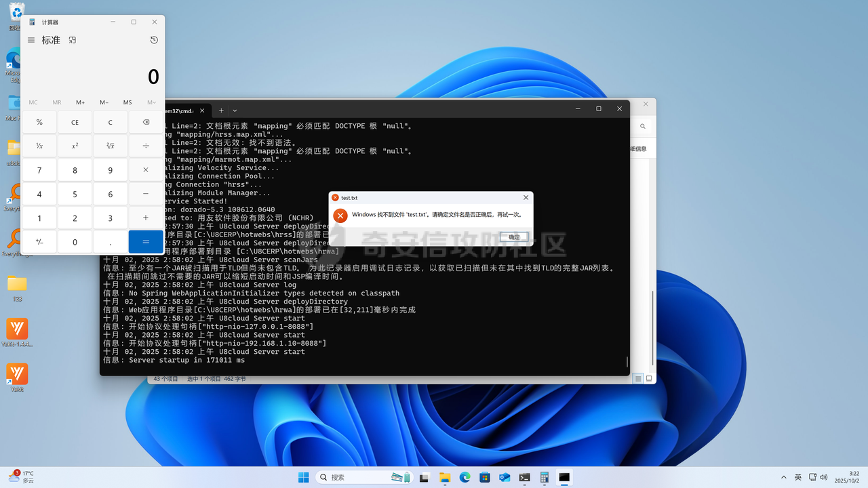Click the square root button
Image resolution: width=868 pixels, height=488 pixels.
click(x=111, y=146)
